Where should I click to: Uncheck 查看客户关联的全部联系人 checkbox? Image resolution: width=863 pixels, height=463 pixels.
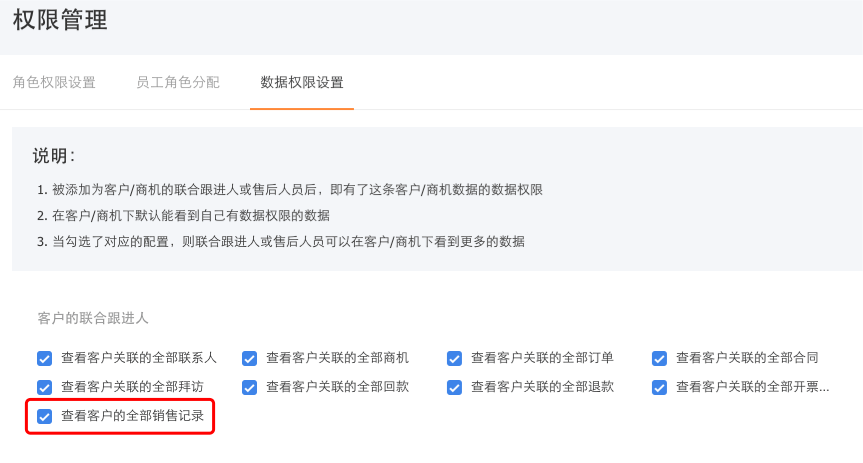[45, 358]
